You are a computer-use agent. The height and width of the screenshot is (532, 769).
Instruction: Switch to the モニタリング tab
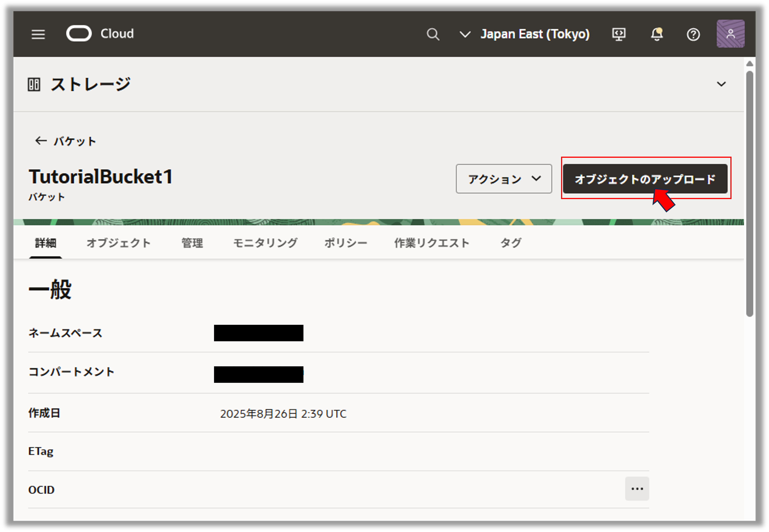pos(265,243)
